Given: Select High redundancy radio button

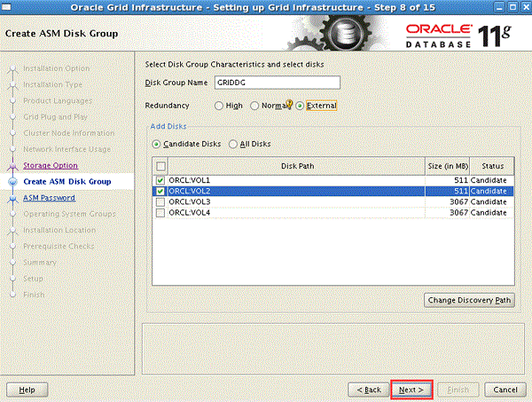Looking at the screenshot, I should point(219,106).
